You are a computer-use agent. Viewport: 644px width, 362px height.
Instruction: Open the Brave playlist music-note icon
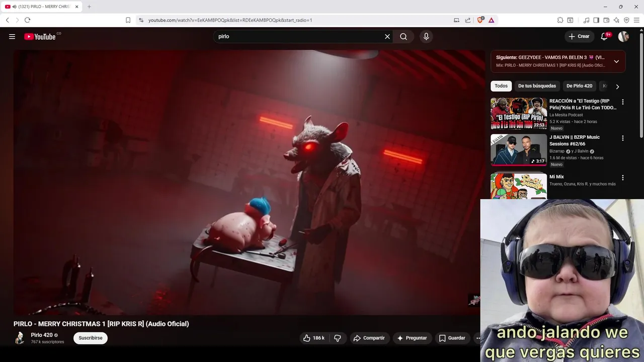pyautogui.click(x=586, y=20)
